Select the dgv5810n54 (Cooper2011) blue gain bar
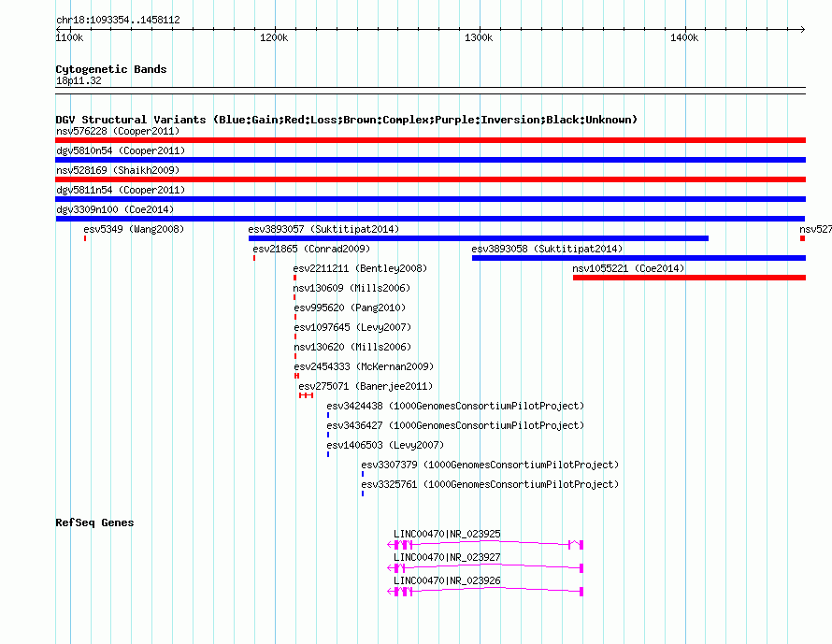 point(430,160)
